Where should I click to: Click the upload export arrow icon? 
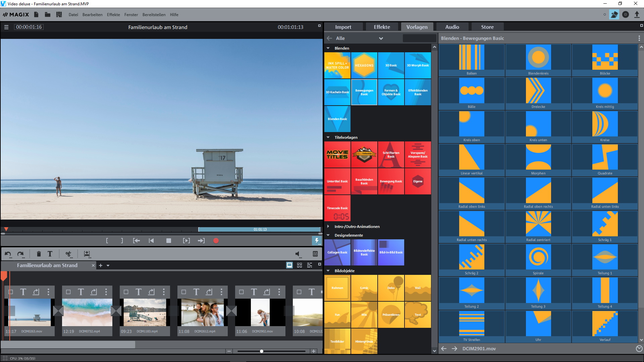tap(637, 14)
